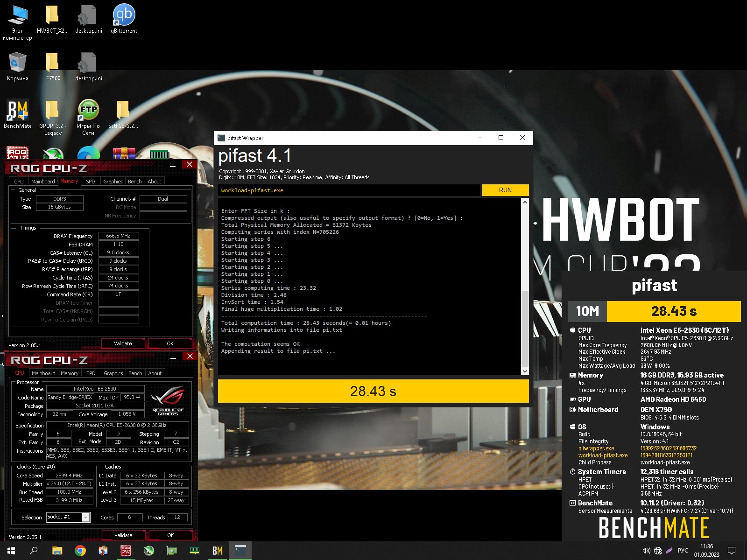Click the 16 GBytes memory size field
The height and width of the screenshot is (560, 747).
[59, 207]
